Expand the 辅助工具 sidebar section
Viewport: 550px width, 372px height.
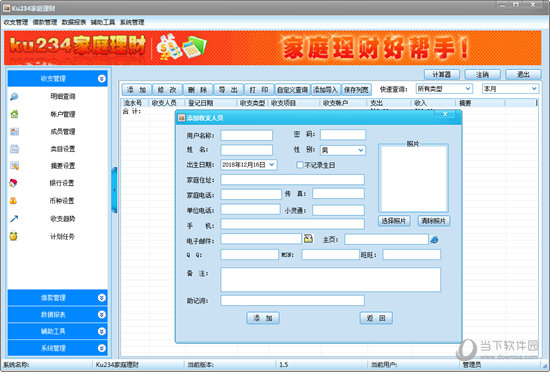pyautogui.click(x=102, y=331)
